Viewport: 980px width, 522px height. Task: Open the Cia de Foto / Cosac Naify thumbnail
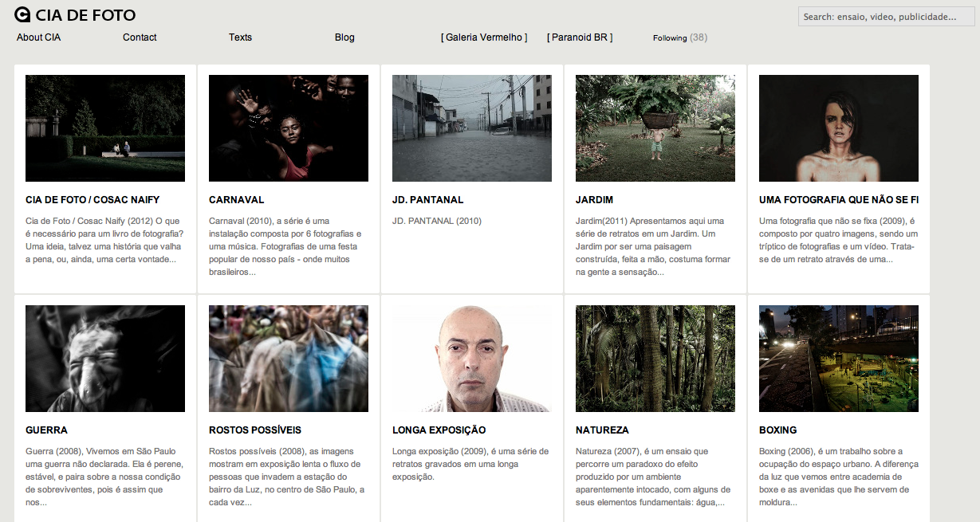pyautogui.click(x=105, y=128)
